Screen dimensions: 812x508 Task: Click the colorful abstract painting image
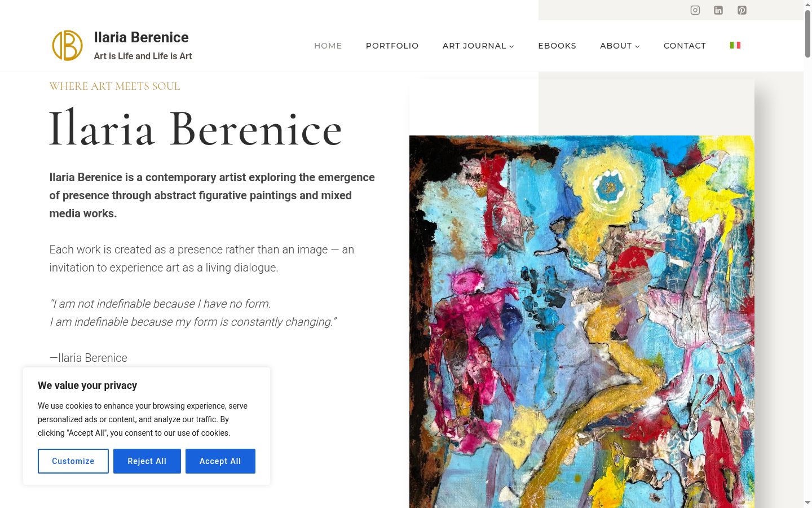pyautogui.click(x=581, y=322)
